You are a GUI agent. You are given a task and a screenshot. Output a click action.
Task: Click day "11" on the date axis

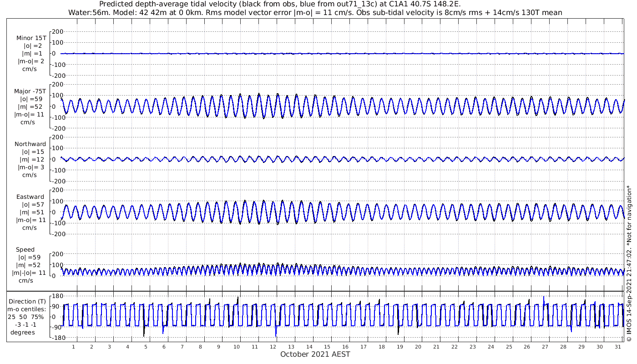[x=255, y=347]
